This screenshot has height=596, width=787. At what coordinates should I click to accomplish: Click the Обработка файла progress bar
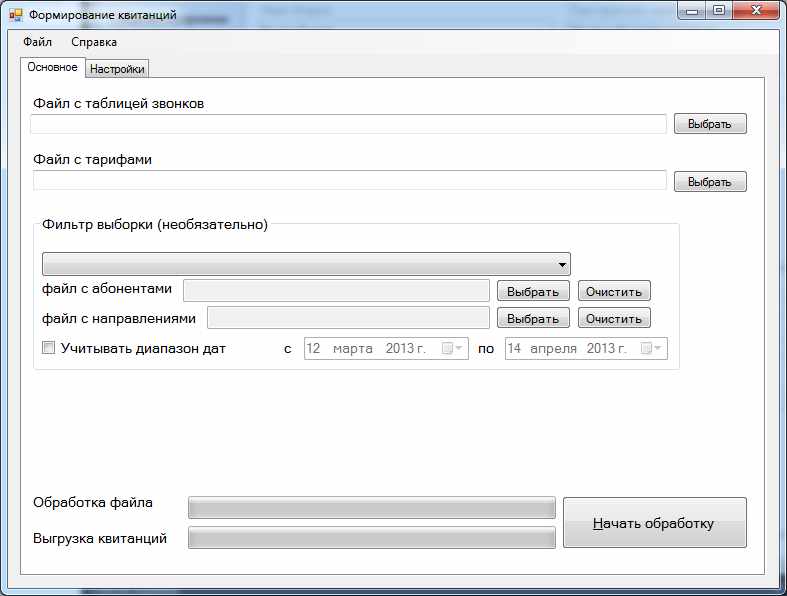click(372, 508)
